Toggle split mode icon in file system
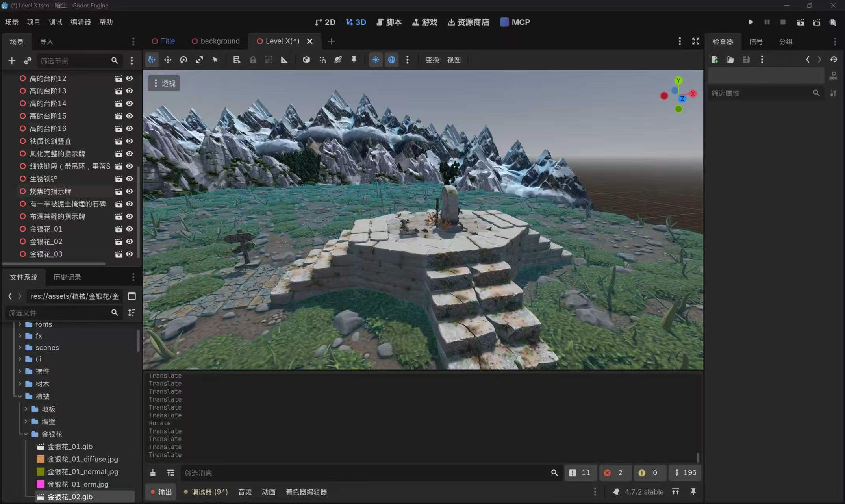Viewport: 845px width, 504px height. click(132, 296)
